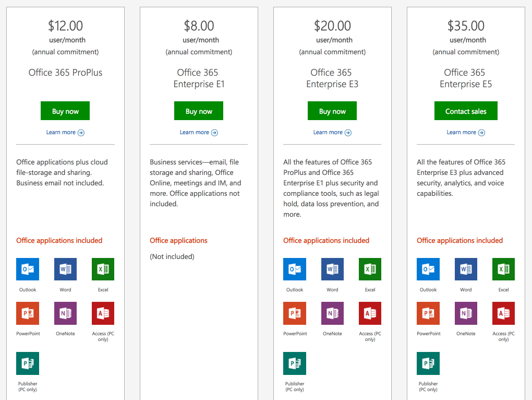The height and width of the screenshot is (400, 532).
Task: Buy now the Office 365 Enterprise E1 plan
Action: pyautogui.click(x=199, y=111)
